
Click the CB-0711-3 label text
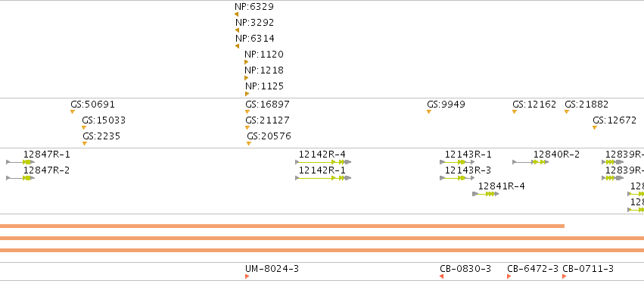[x=588, y=269]
